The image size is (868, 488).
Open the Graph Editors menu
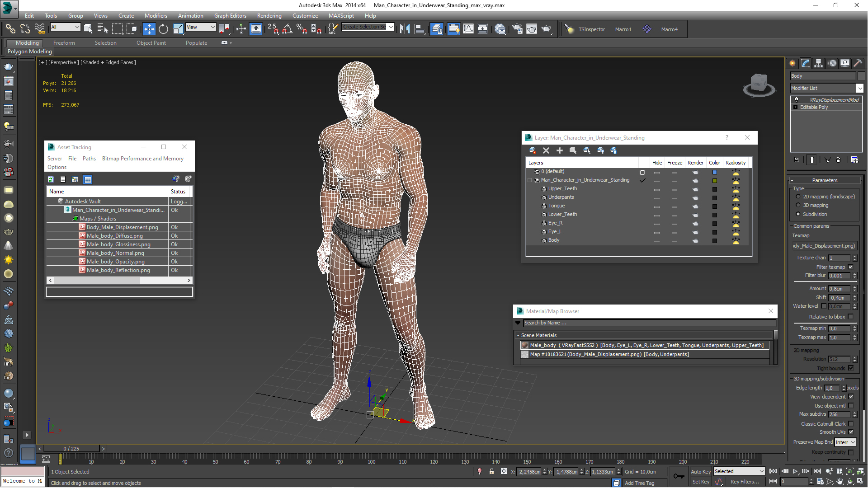230,15
